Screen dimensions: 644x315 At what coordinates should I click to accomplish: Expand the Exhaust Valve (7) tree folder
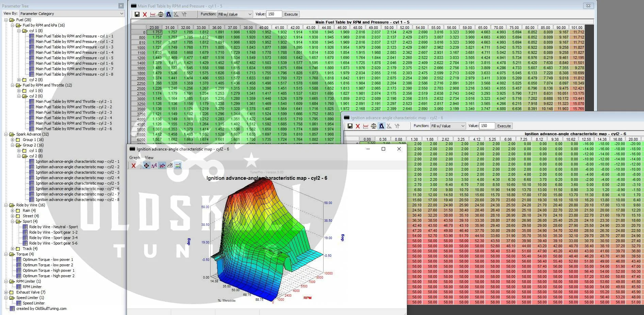(x=6, y=292)
